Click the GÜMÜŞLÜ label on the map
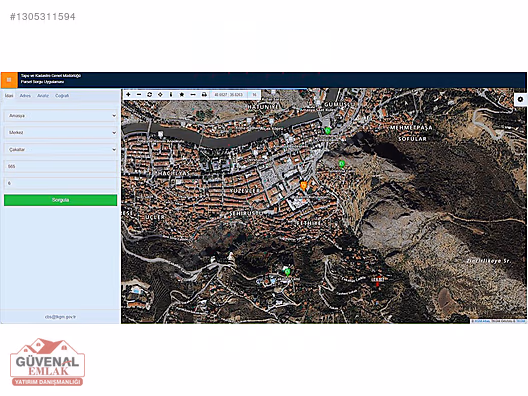Image resolution: width=528 pixels, height=396 pixels. pyautogui.click(x=338, y=105)
